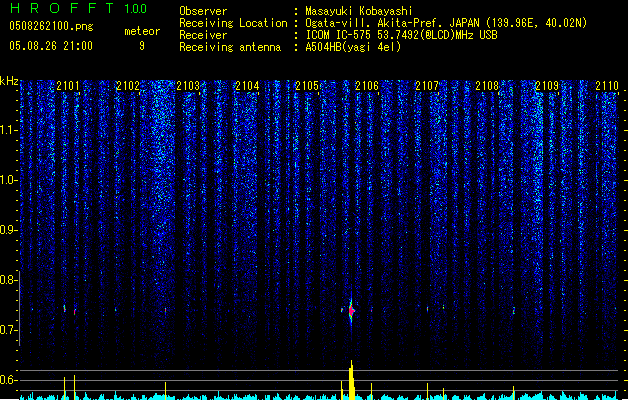
Task: Click the 2102 time marker
Action: click(128, 85)
